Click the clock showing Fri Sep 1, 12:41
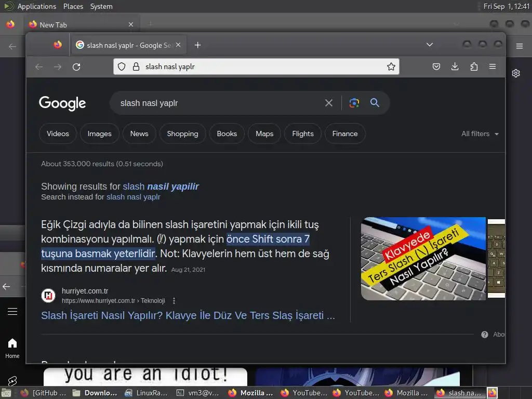This screenshot has width=532, height=399. (507, 6)
